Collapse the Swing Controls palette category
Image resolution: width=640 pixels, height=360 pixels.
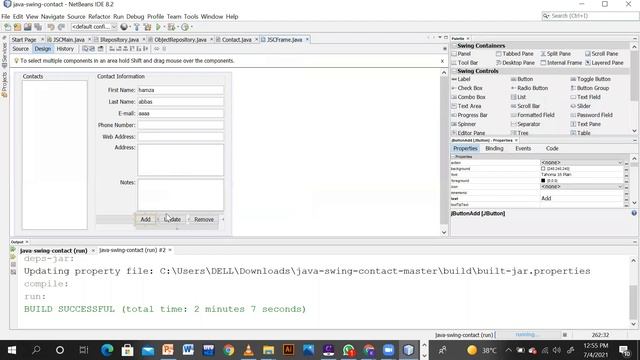(x=454, y=71)
